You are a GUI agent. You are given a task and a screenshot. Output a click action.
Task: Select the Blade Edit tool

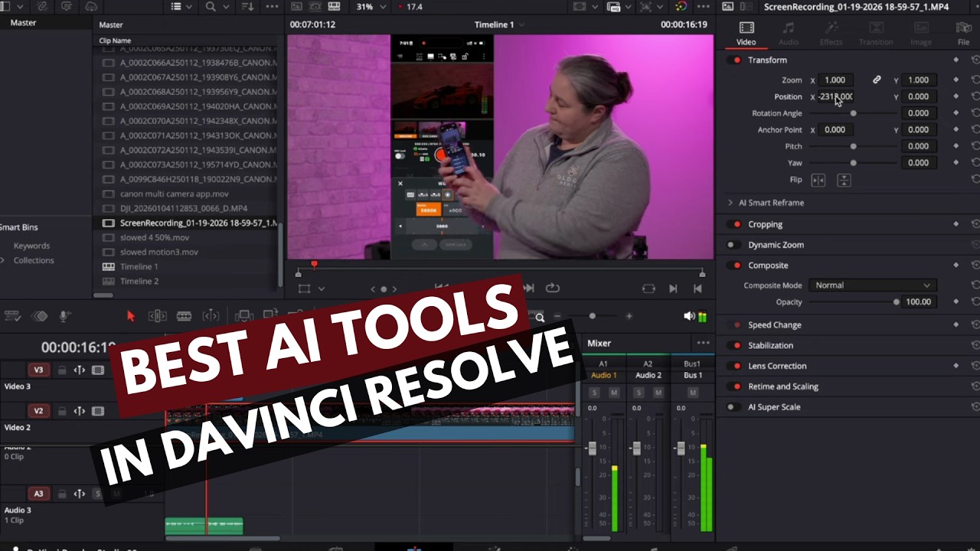pos(184,316)
